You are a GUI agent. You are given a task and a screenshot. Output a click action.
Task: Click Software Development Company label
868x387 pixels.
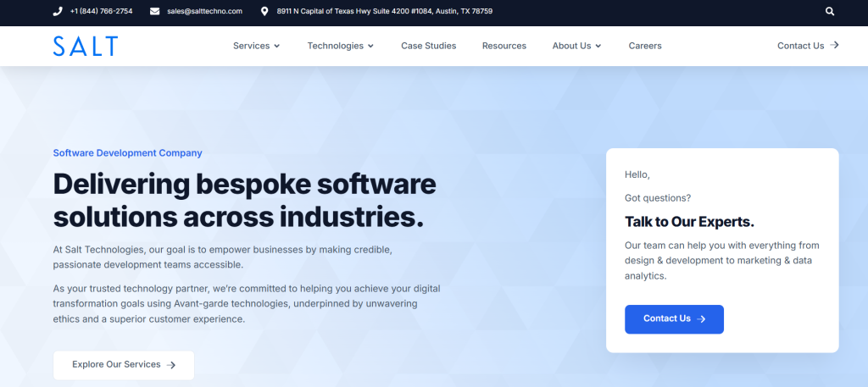127,153
